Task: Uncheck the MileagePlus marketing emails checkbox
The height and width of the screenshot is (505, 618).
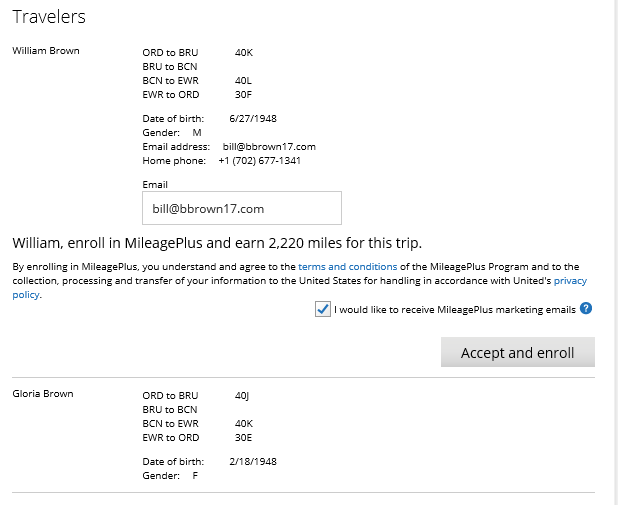Action: [x=322, y=309]
